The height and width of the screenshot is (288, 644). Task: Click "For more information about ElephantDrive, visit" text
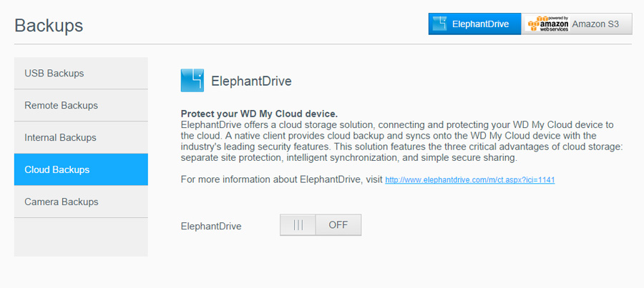[282, 179]
